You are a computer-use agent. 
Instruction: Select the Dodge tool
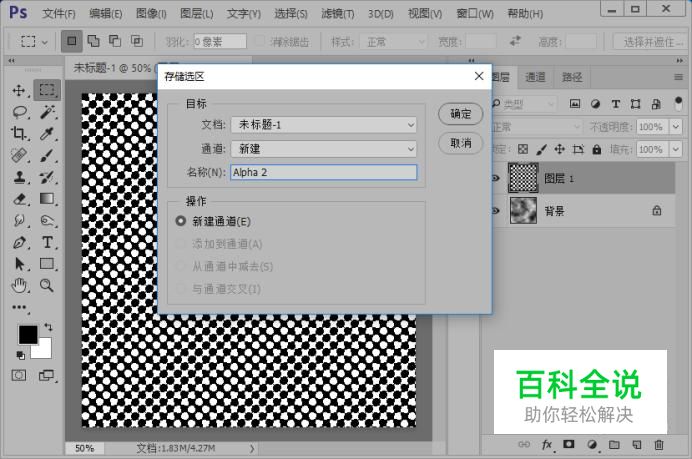47,220
